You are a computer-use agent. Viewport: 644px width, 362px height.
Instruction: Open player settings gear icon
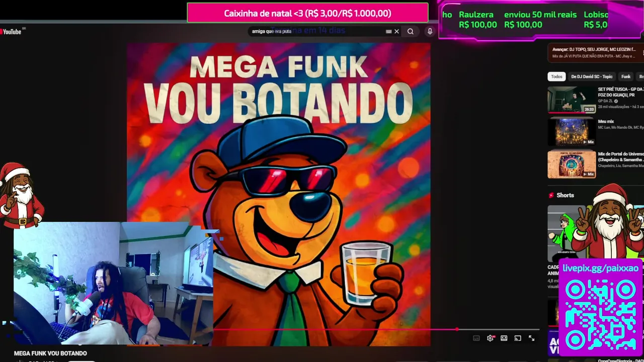coord(490,338)
